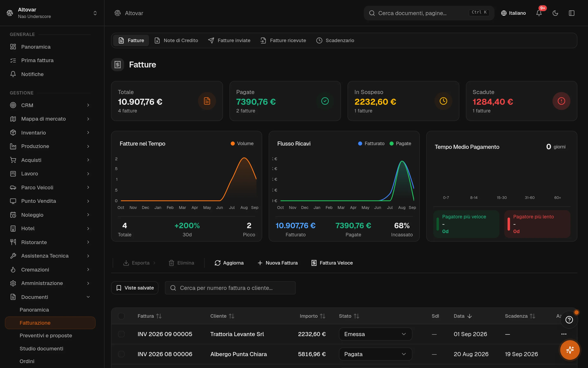Open Notifiche in the sidebar
588x368 pixels.
click(50, 74)
